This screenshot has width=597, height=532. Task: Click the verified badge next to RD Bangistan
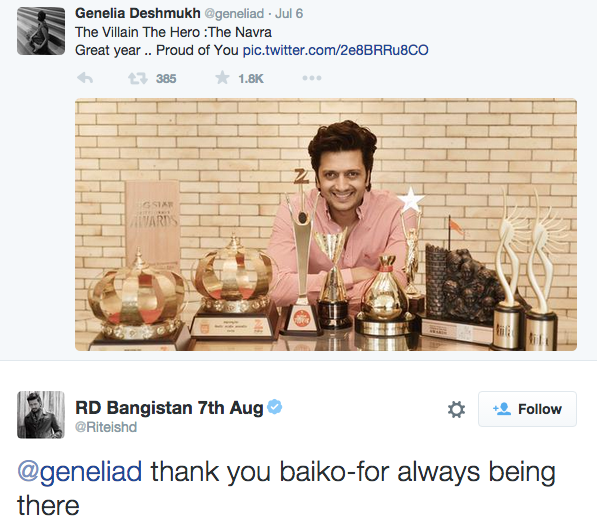(275, 407)
